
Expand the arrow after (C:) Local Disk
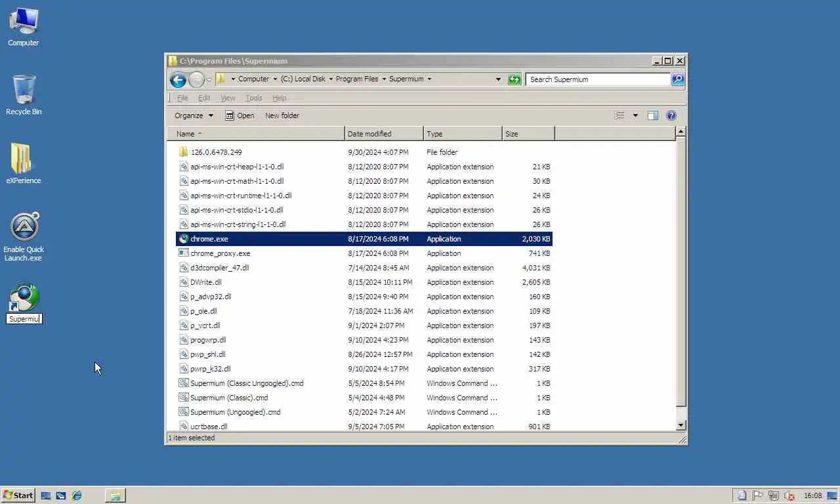[x=331, y=79]
